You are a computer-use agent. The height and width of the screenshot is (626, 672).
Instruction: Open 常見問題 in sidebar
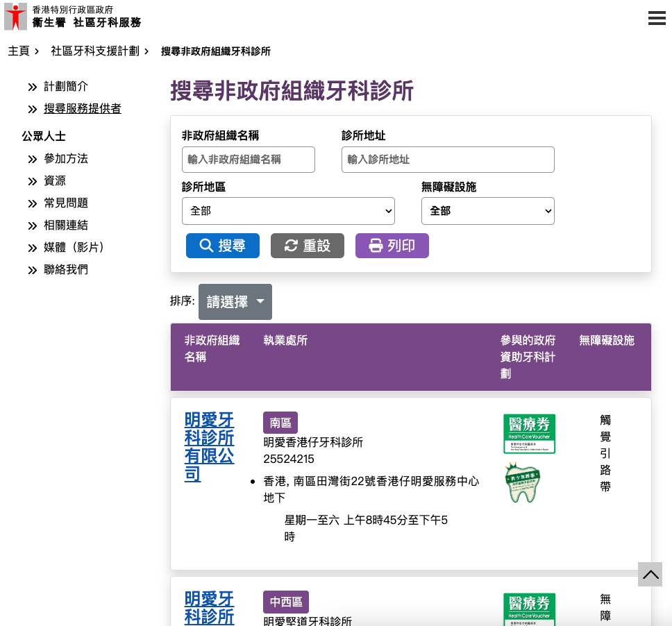coord(65,203)
